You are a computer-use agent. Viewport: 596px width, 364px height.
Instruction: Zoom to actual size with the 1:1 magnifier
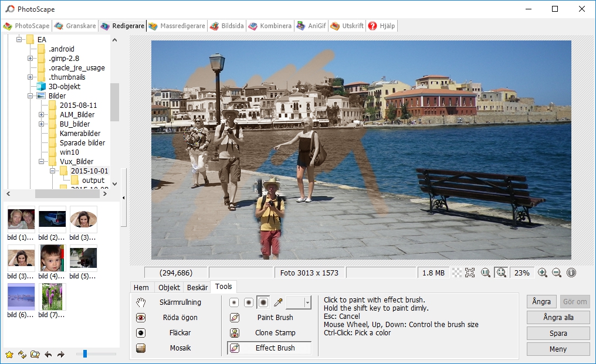click(485, 273)
